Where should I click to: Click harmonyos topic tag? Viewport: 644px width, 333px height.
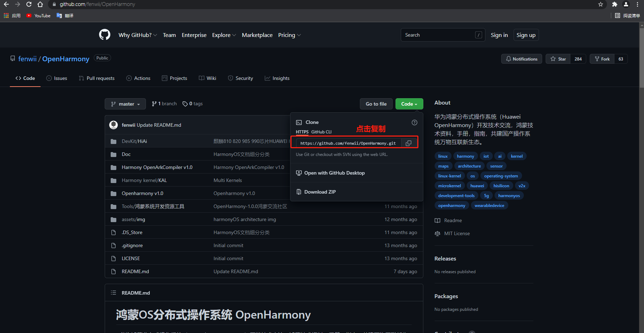pos(509,195)
